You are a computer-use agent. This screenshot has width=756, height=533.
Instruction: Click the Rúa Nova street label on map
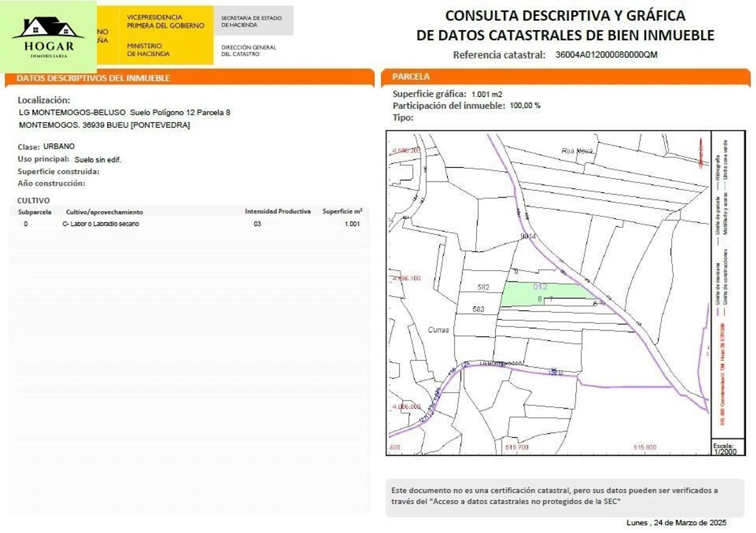point(577,151)
